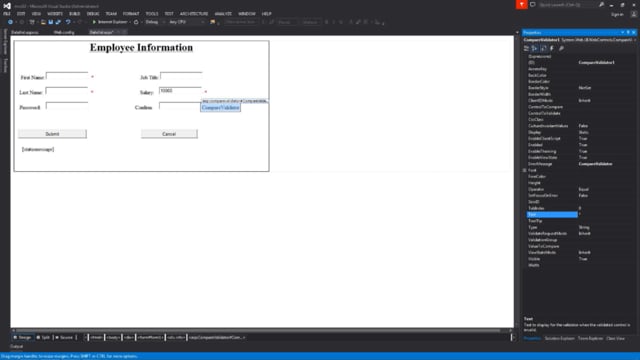Click the Job Title text box
This screenshot has width=640, height=360.
[181, 76]
